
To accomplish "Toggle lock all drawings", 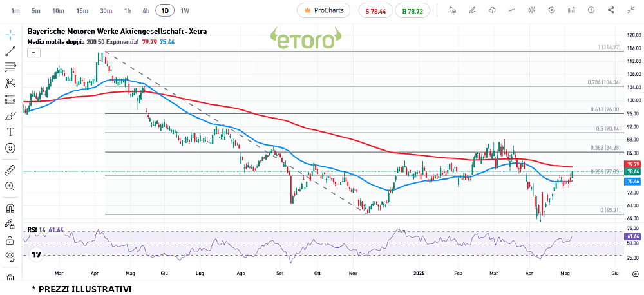I will coord(10,240).
